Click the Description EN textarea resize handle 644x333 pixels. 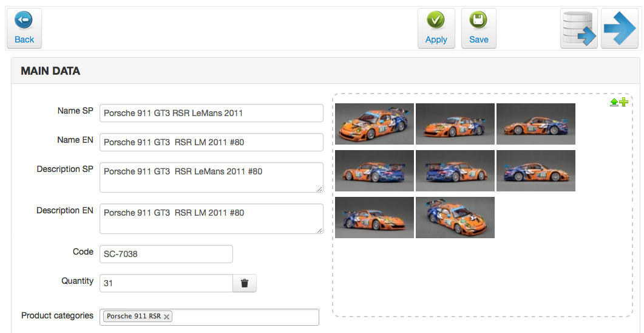[319, 230]
